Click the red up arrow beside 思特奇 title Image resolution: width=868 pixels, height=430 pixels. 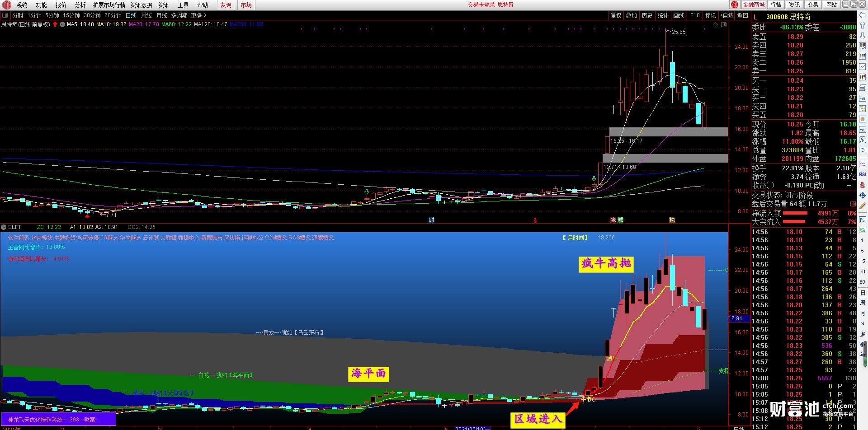[55, 24]
